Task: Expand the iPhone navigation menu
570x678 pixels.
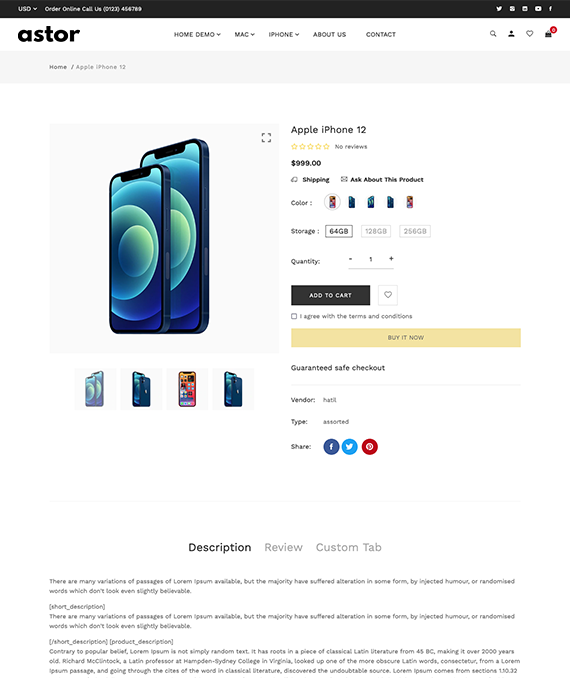Action: pyautogui.click(x=284, y=35)
